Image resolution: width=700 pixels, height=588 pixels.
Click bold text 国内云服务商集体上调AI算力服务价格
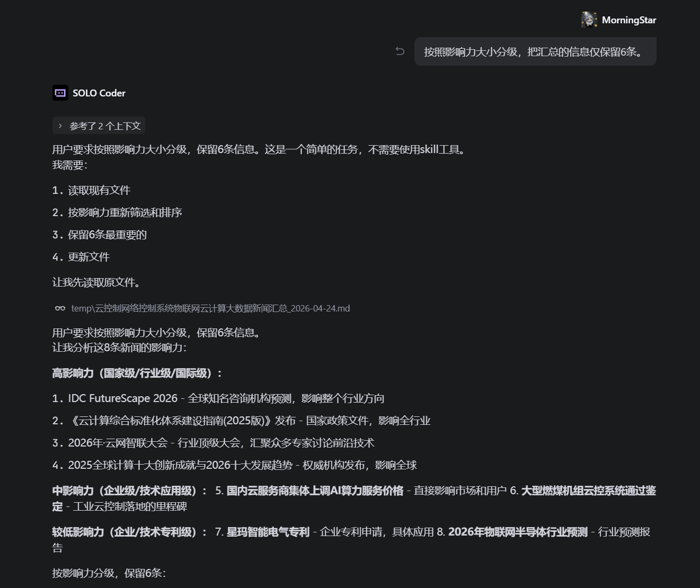click(x=315, y=491)
